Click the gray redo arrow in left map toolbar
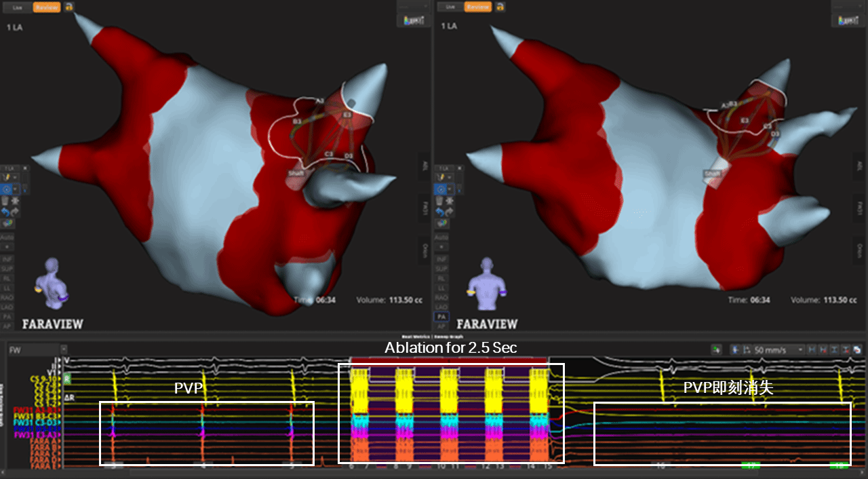 [x=15, y=212]
